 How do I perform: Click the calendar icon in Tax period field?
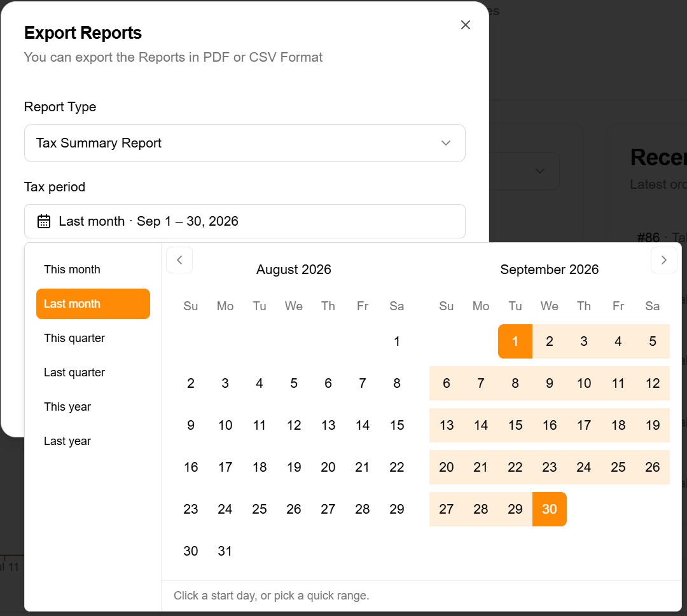pos(44,221)
